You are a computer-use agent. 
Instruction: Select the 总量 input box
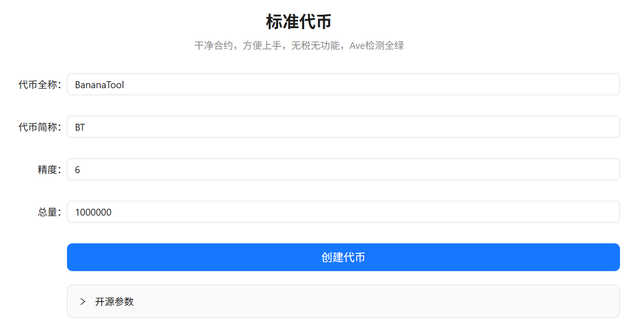pos(343,212)
